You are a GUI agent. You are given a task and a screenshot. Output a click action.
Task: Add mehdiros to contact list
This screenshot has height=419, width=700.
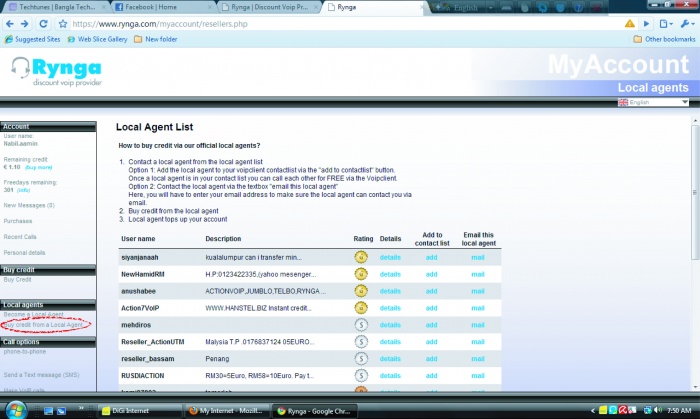pyautogui.click(x=431, y=325)
